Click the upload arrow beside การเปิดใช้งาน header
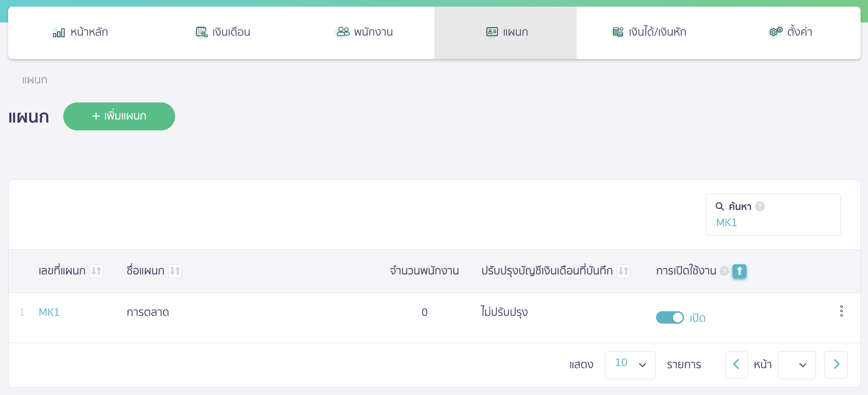This screenshot has width=868, height=395. point(739,272)
